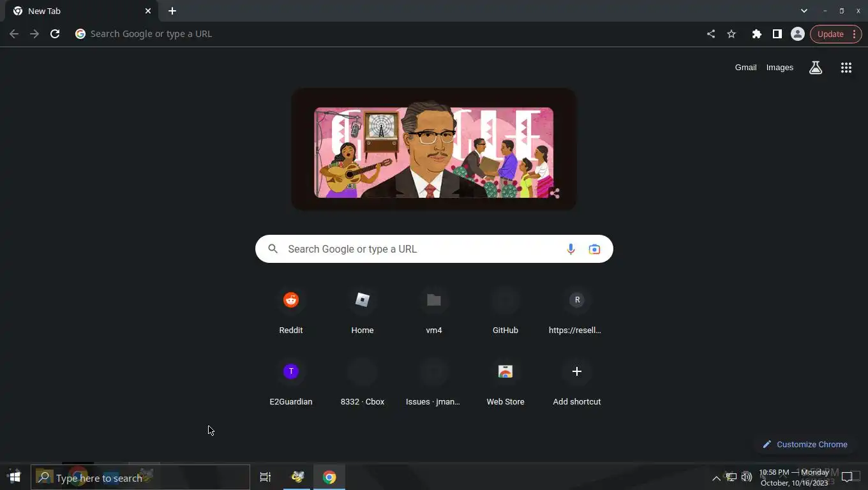Screen dimensions: 868x490
Task: Click the Update button
Action: tap(830, 34)
